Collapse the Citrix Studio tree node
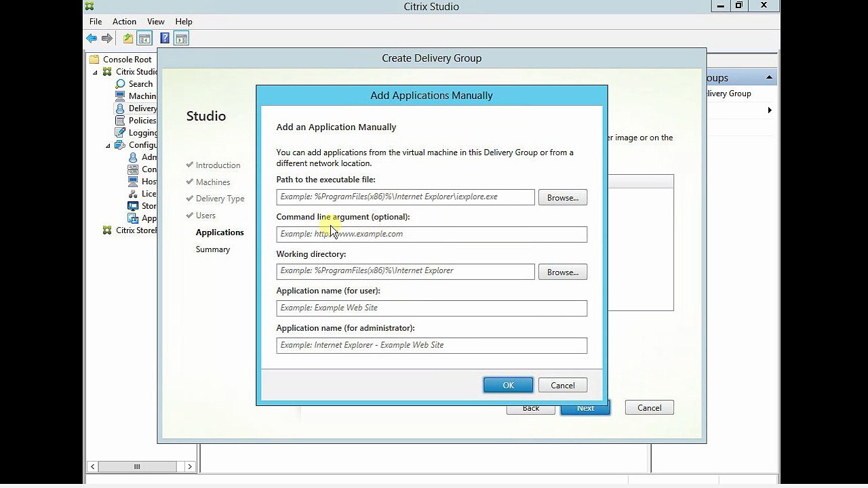The image size is (868, 488). pos(95,72)
